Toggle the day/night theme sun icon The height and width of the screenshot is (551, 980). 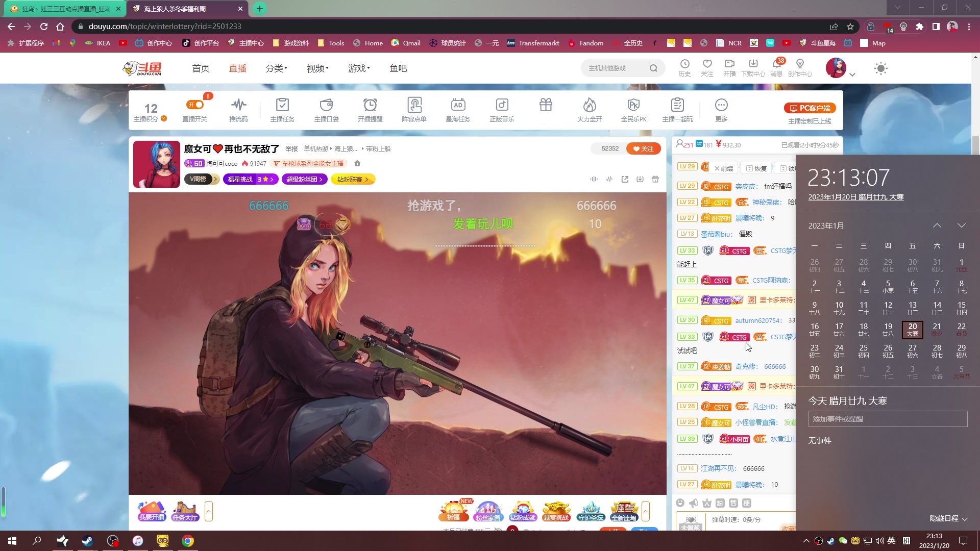[x=880, y=68]
